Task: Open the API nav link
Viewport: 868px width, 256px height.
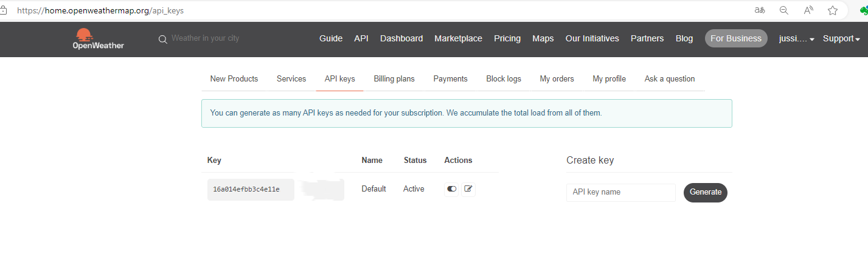Action: click(361, 38)
